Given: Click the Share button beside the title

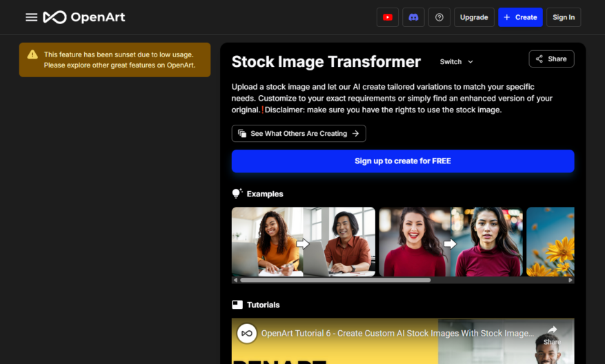Looking at the screenshot, I should click(551, 59).
